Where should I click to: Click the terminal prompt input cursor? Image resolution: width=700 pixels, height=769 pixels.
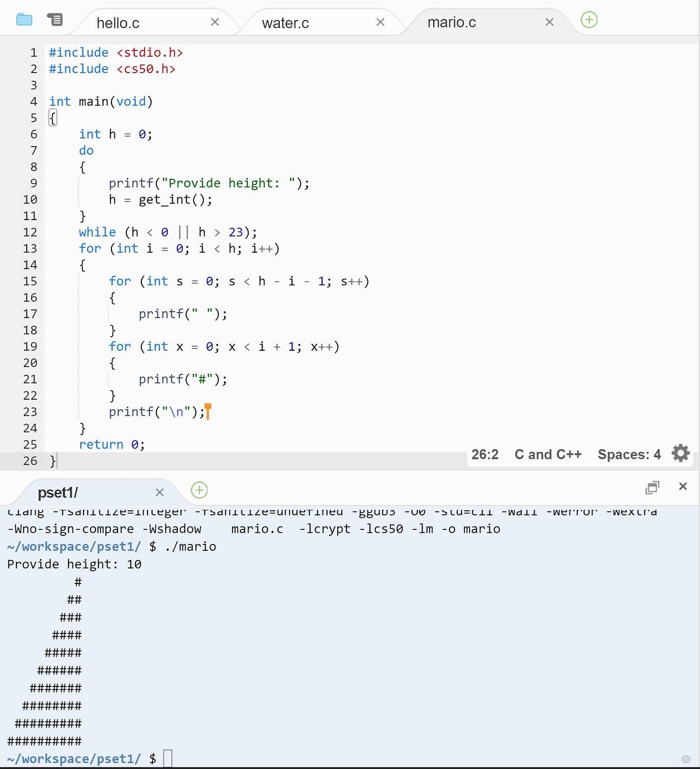(x=168, y=758)
